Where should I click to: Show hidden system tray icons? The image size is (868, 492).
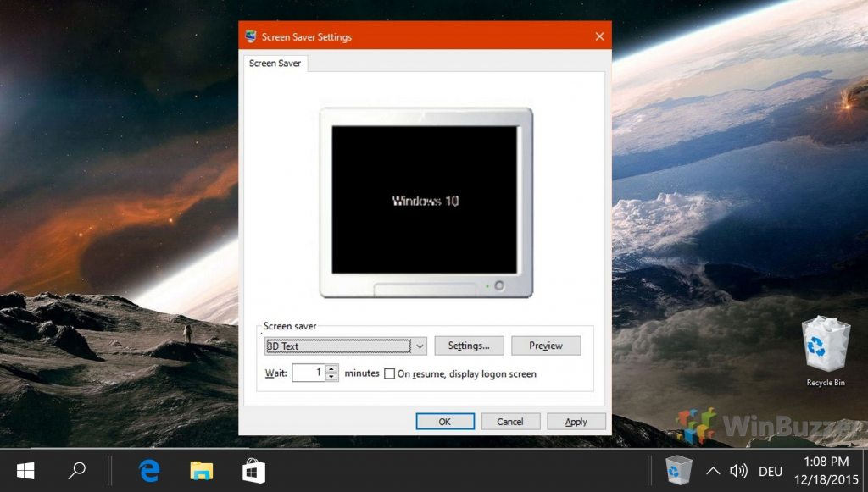(x=713, y=471)
